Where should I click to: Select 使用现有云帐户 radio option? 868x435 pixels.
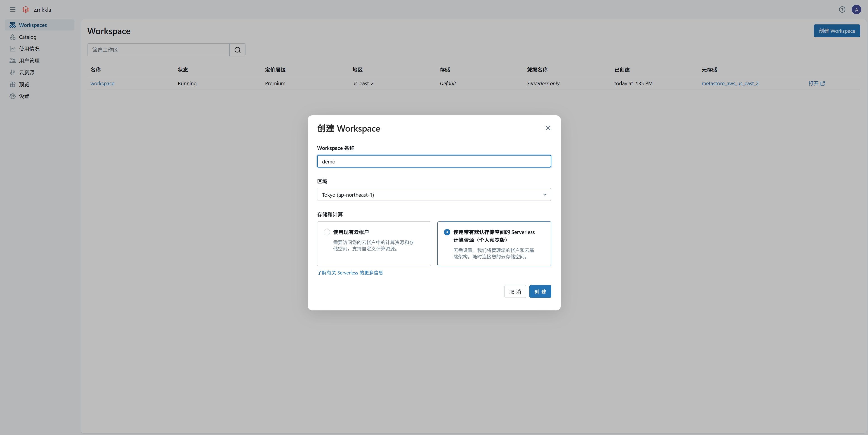click(x=326, y=232)
